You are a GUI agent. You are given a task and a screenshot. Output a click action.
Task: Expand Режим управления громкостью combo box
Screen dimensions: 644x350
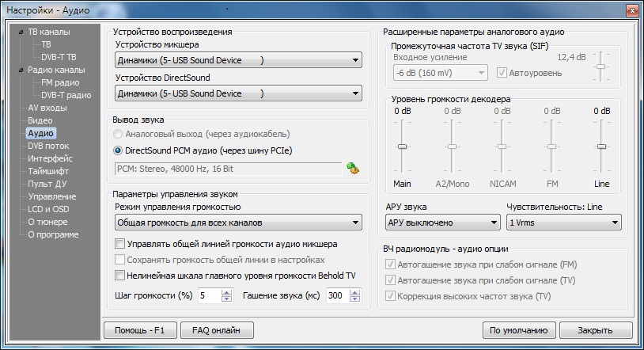tap(237, 222)
